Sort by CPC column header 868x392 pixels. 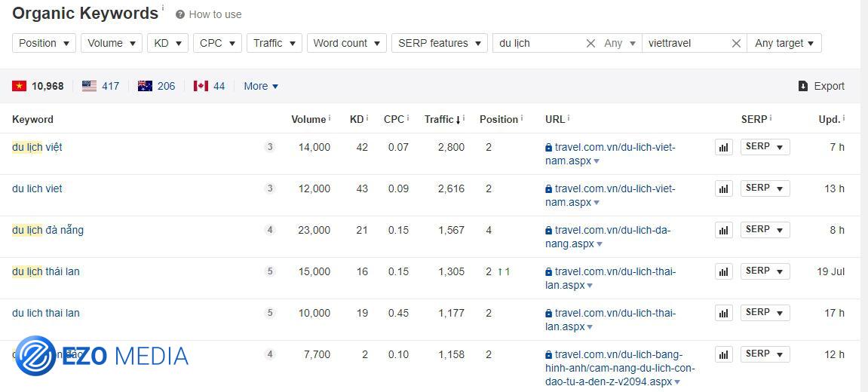pyautogui.click(x=394, y=119)
